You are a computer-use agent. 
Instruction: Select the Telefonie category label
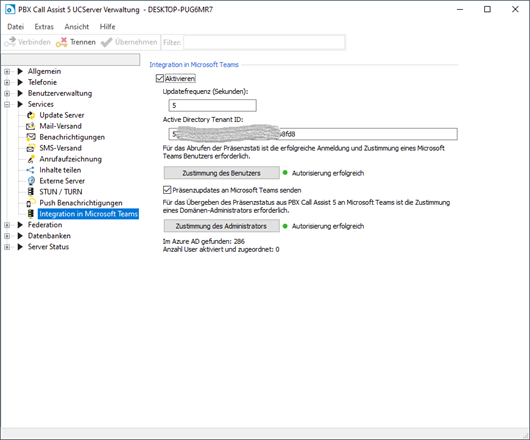[x=42, y=82]
